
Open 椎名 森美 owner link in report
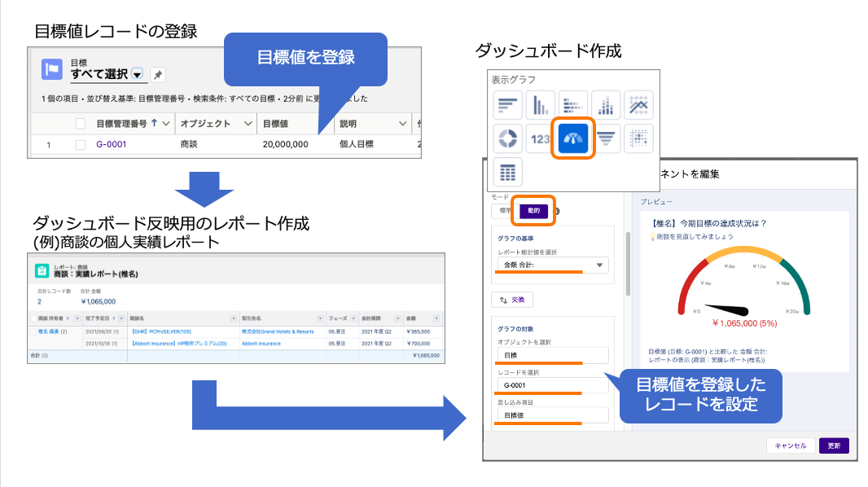[x=48, y=331]
